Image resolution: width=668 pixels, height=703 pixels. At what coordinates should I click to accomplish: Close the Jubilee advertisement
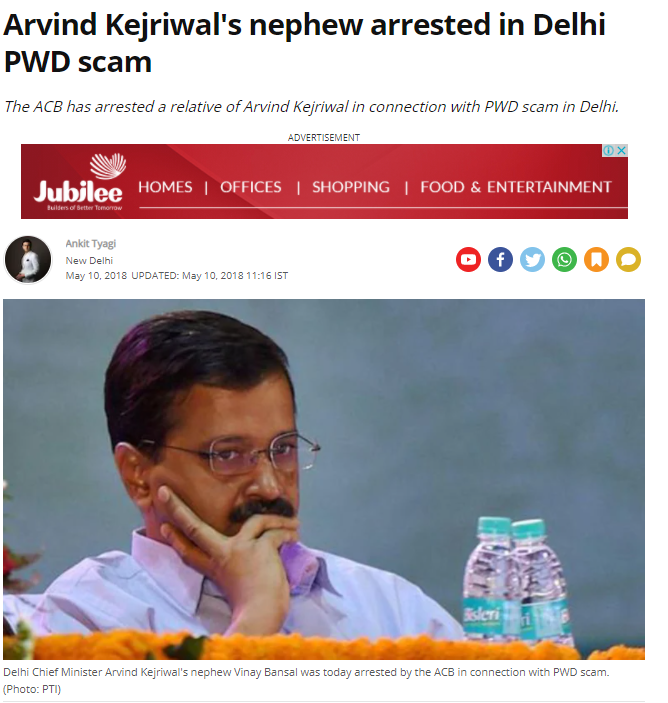(x=622, y=151)
